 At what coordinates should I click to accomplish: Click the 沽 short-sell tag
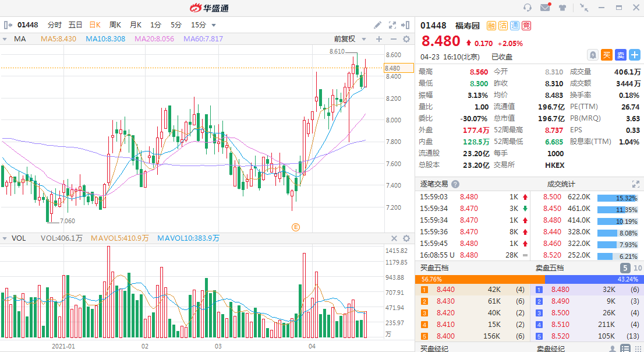(x=503, y=26)
